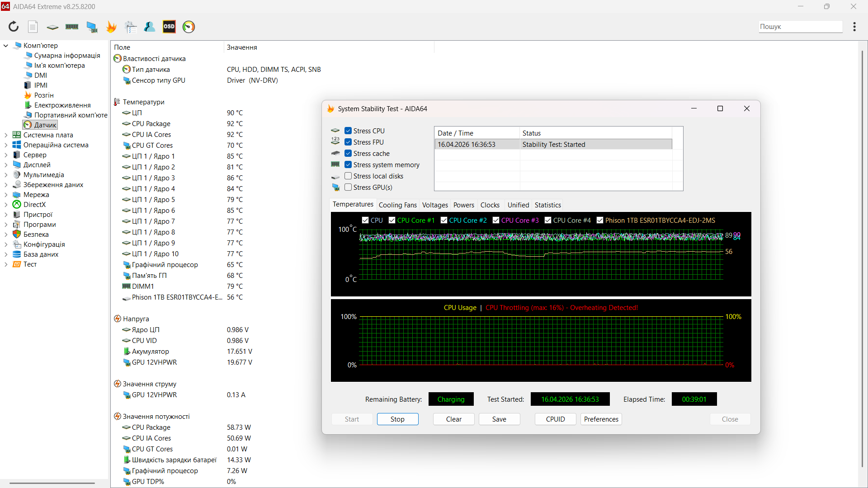This screenshot has width=868, height=488.
Task: Click the Preferences button
Action: pyautogui.click(x=601, y=419)
